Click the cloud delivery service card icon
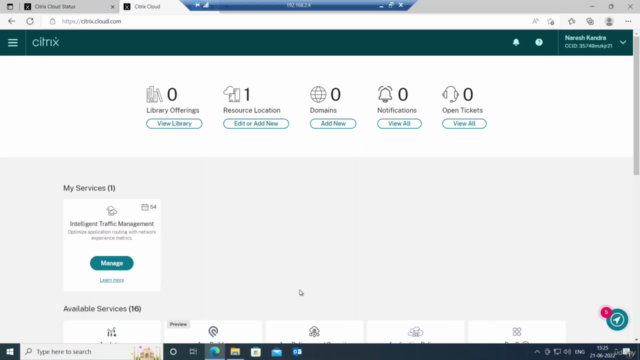 [416, 331]
